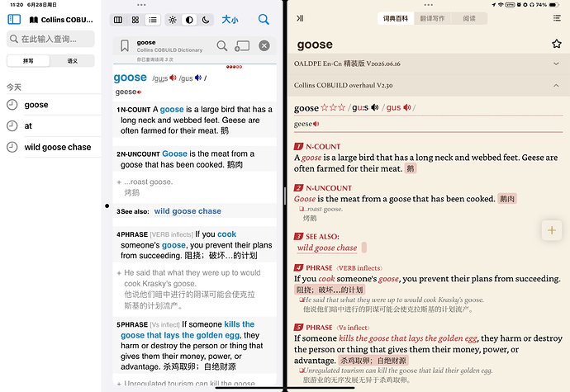570x392 pixels.
Task: Select the column layout view icon
Action: 118,20
